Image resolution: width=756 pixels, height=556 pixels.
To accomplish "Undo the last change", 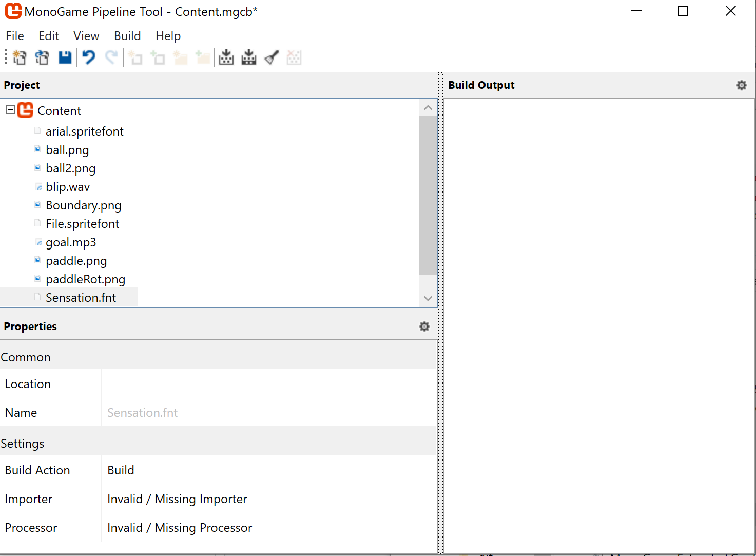I will click(x=88, y=57).
